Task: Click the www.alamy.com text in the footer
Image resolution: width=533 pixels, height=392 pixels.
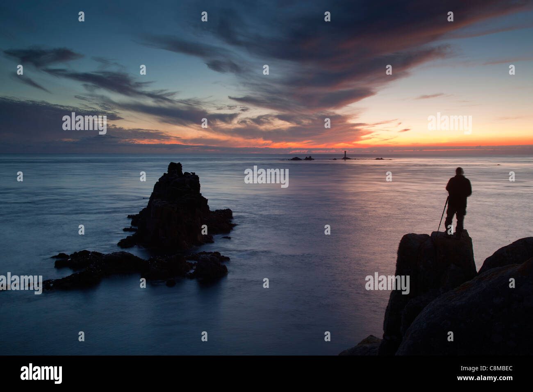Action: tap(485, 378)
